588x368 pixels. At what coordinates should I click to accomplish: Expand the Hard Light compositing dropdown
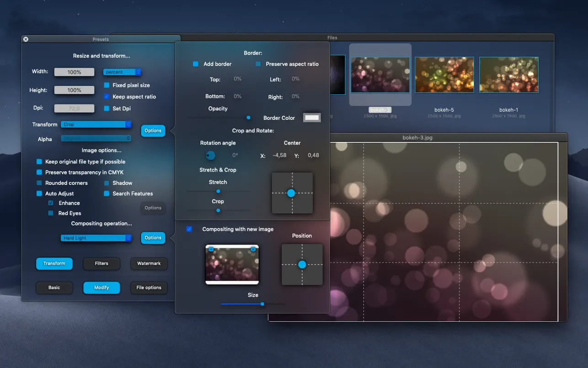tap(96, 238)
